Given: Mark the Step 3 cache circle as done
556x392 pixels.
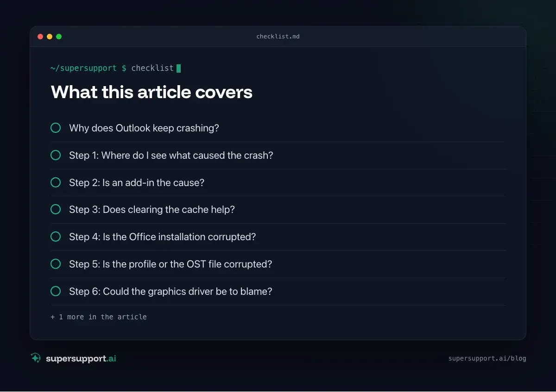Looking at the screenshot, I should [x=56, y=209].
